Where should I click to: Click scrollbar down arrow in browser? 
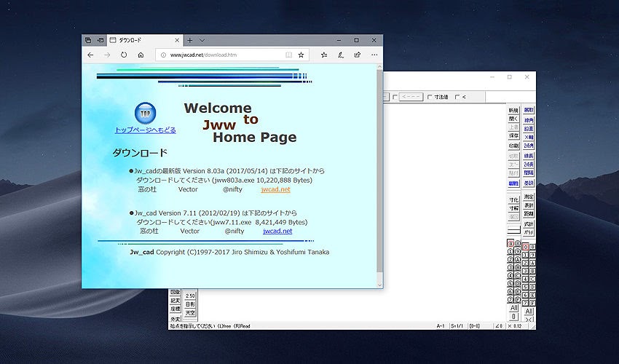379,285
